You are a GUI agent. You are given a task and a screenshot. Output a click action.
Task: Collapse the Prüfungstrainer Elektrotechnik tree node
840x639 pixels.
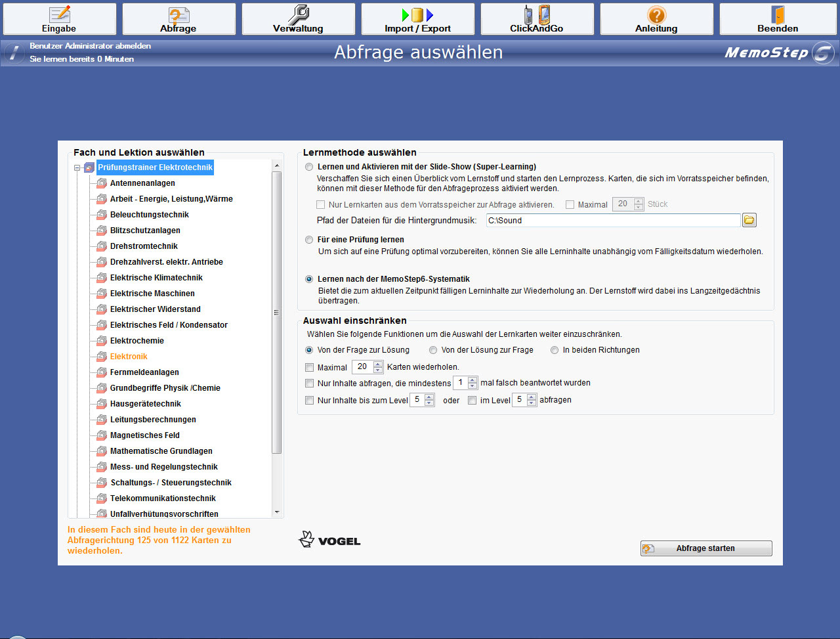pos(77,168)
